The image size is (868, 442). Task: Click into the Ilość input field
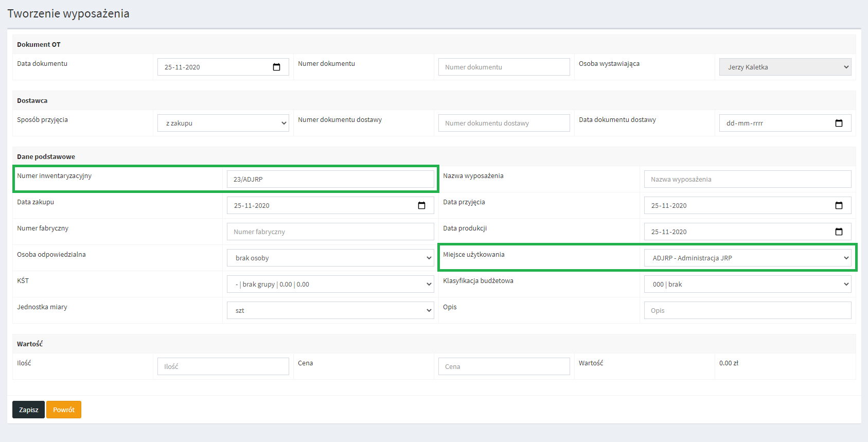pos(223,367)
